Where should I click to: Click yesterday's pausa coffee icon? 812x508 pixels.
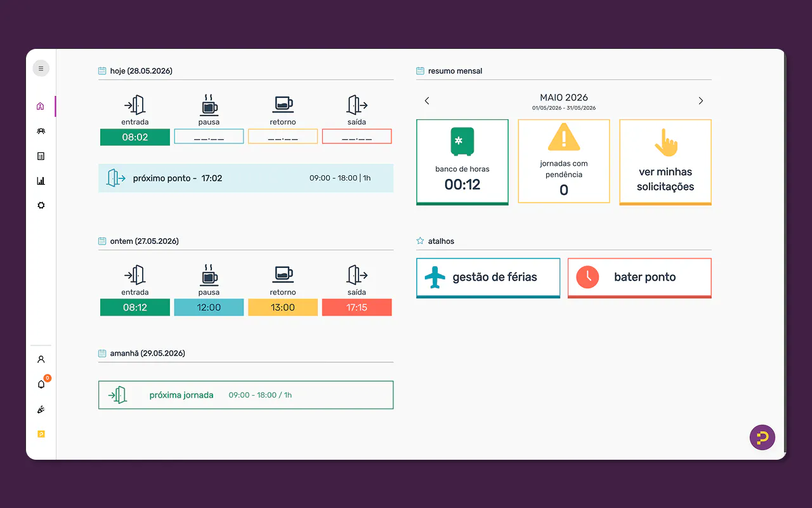coord(209,275)
